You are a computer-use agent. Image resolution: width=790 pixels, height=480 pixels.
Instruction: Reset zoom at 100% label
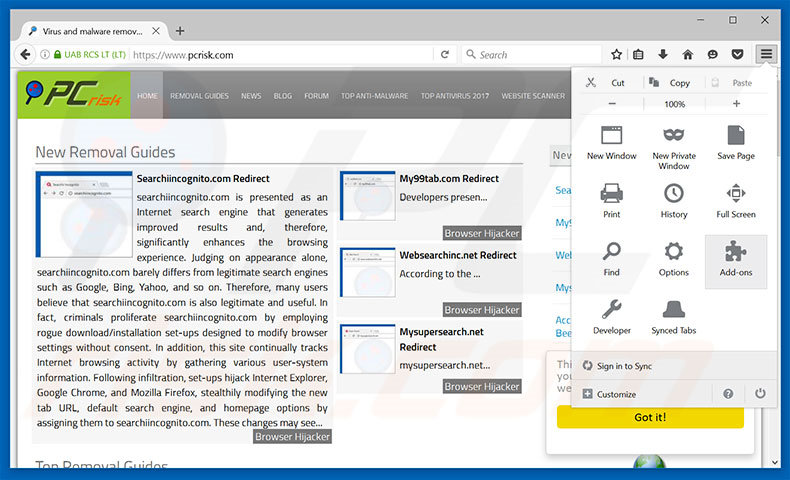pyautogui.click(x=674, y=104)
